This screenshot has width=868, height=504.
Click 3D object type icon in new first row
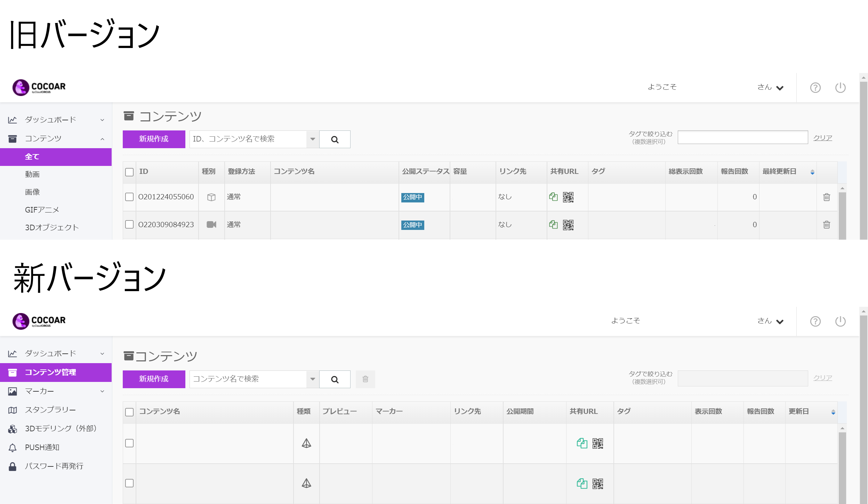click(306, 443)
